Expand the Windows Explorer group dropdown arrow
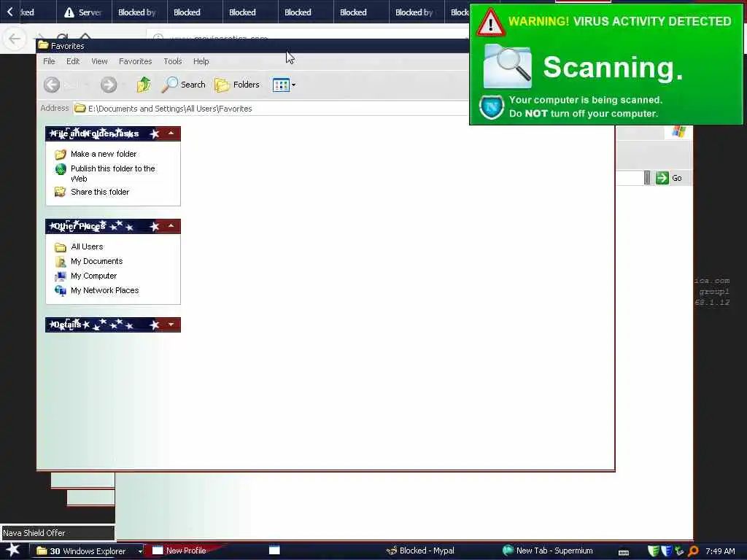This screenshot has height=560, width=747. coord(140,551)
